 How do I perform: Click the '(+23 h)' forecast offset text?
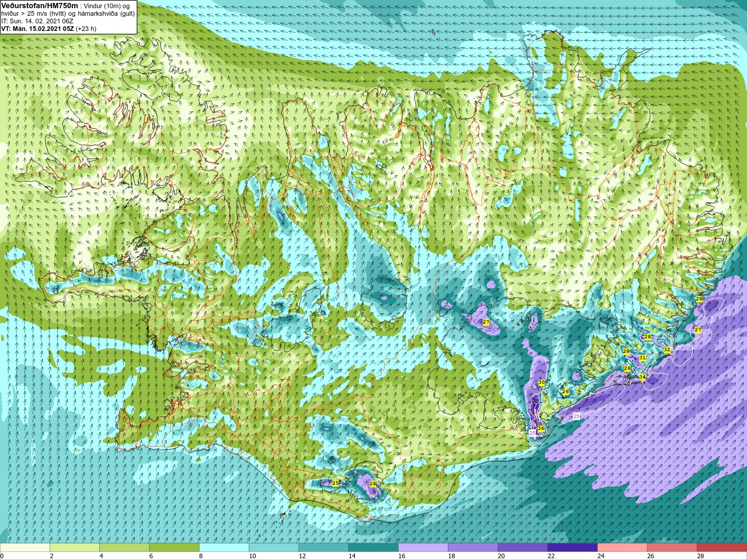86,28
